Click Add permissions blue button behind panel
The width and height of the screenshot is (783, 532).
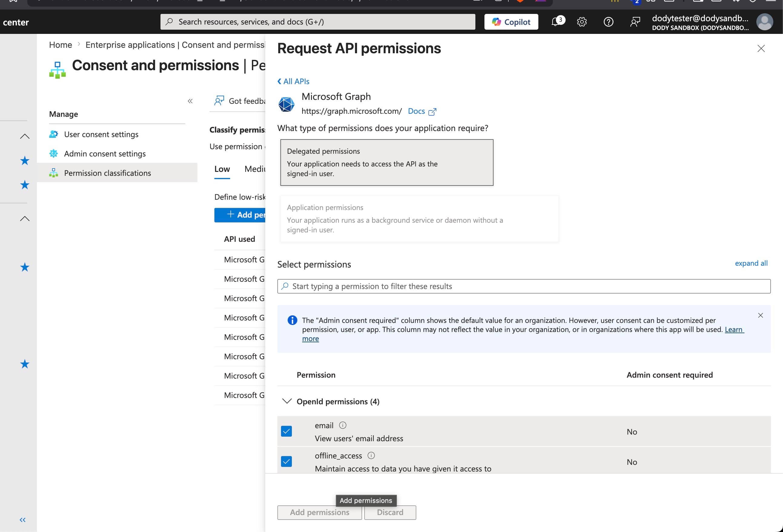pyautogui.click(x=240, y=215)
